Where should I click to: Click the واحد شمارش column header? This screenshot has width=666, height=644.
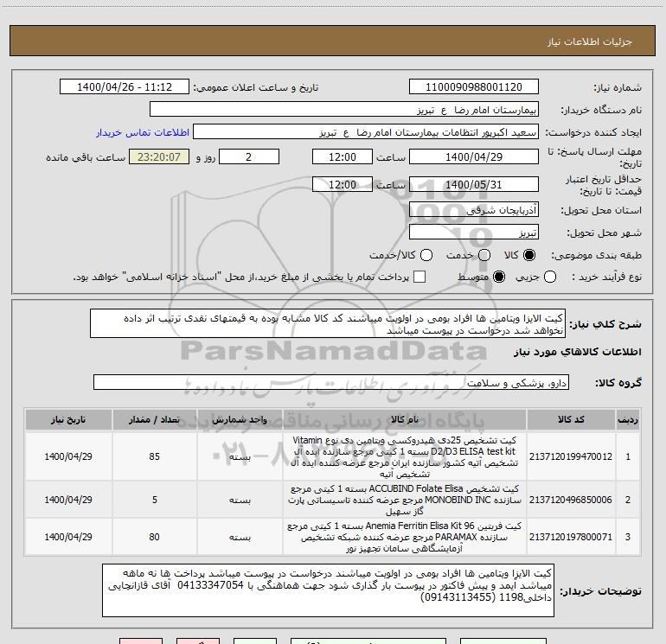240,419
